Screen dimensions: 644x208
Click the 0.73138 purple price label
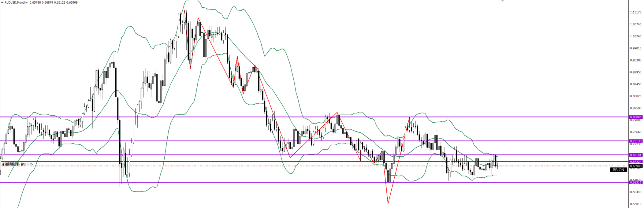click(x=635, y=141)
